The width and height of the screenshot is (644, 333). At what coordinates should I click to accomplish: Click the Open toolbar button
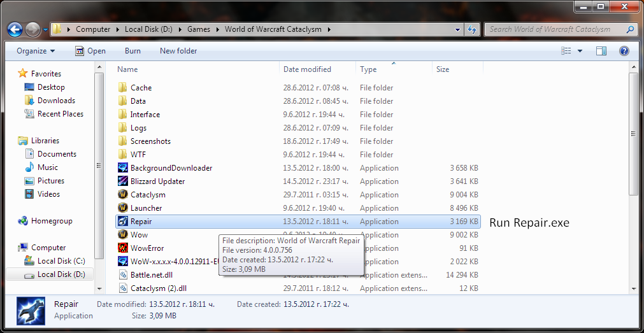pos(90,51)
